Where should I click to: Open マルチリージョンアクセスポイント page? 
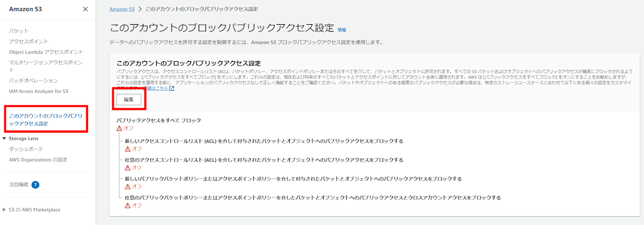(46, 67)
